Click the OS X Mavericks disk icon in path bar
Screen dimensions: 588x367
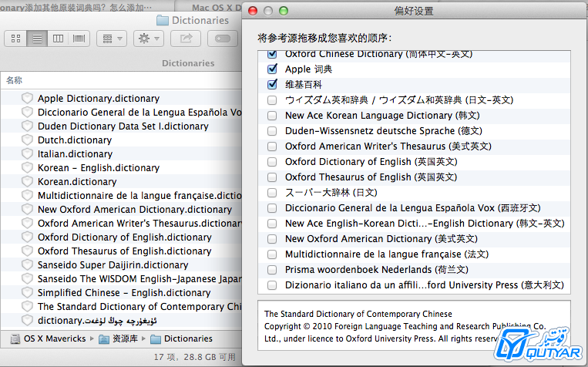tap(15, 338)
